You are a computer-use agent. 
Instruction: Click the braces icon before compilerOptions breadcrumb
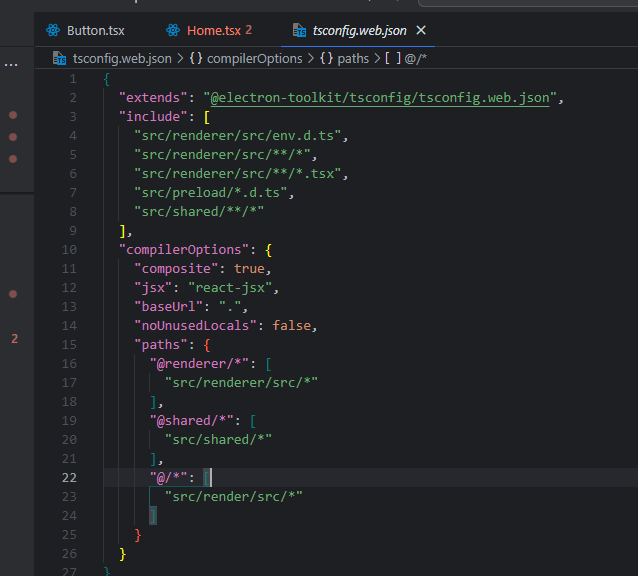[x=196, y=59]
